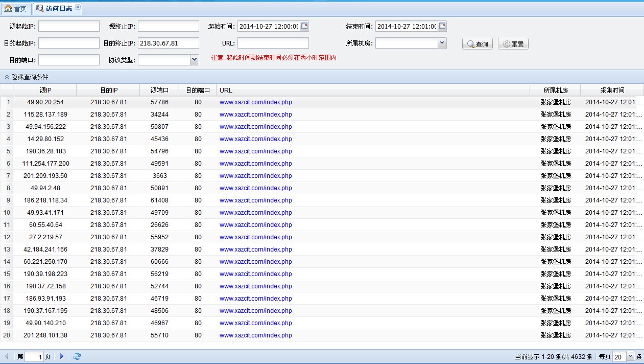This screenshot has height=364, width=644.
Task: Close the 访问日志 tab
Action: pyautogui.click(x=78, y=7)
